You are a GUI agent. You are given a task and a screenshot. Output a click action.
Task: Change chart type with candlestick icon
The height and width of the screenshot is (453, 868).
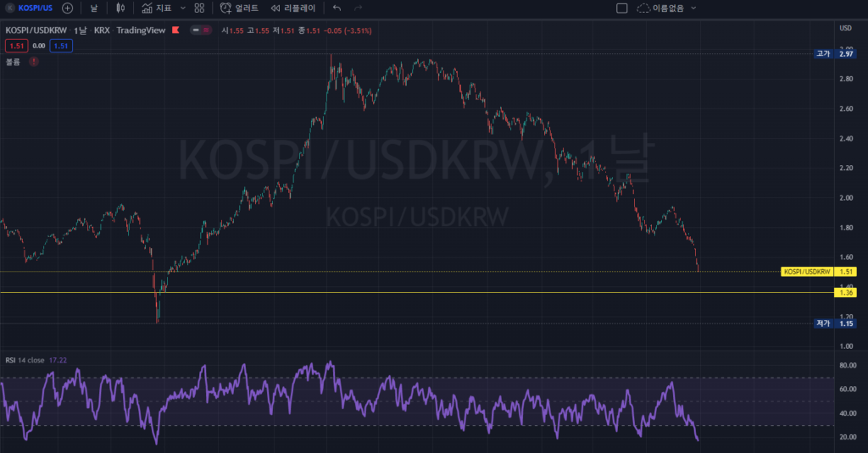coord(121,8)
